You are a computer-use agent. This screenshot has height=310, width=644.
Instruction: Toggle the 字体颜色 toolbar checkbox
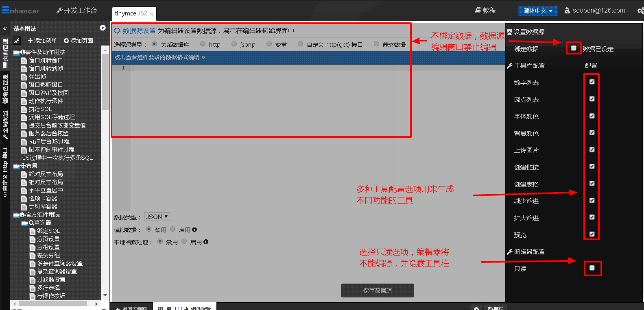592,116
